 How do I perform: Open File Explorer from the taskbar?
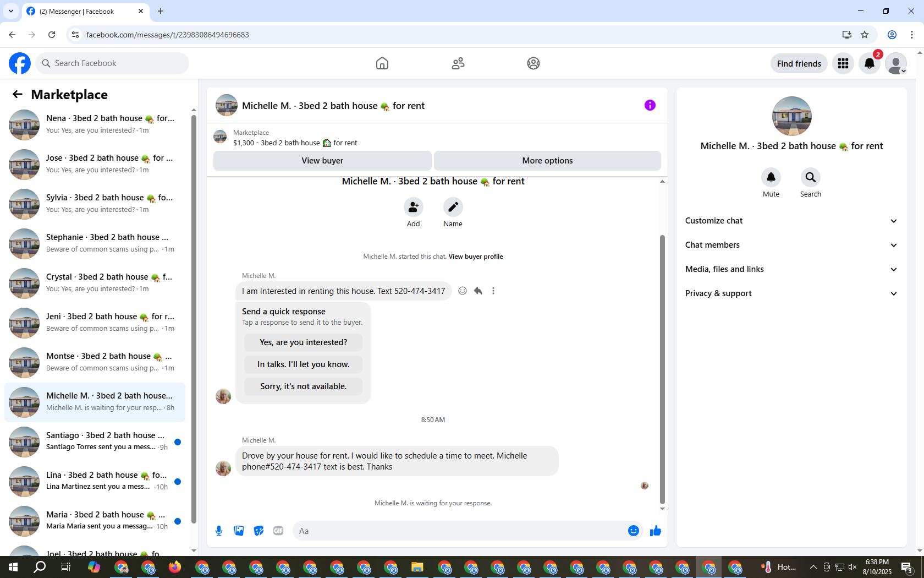click(417, 567)
